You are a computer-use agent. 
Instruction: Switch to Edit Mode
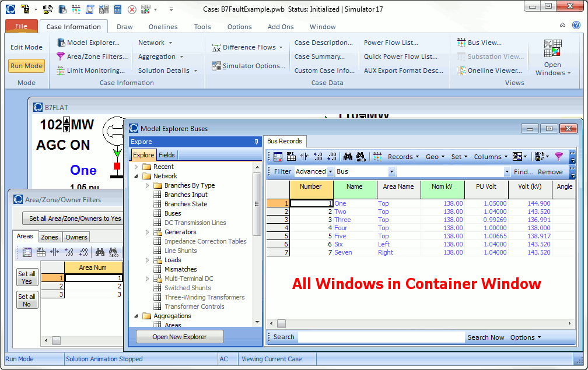pyautogui.click(x=26, y=47)
